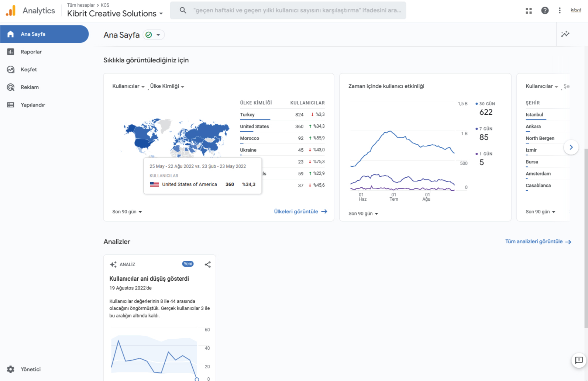Open the help question mark icon

[545, 11]
